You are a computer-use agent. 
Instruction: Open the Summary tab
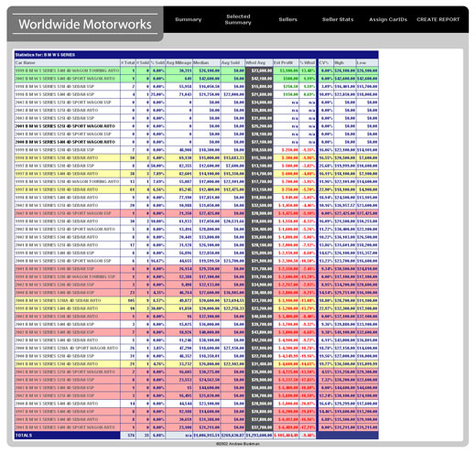188,19
